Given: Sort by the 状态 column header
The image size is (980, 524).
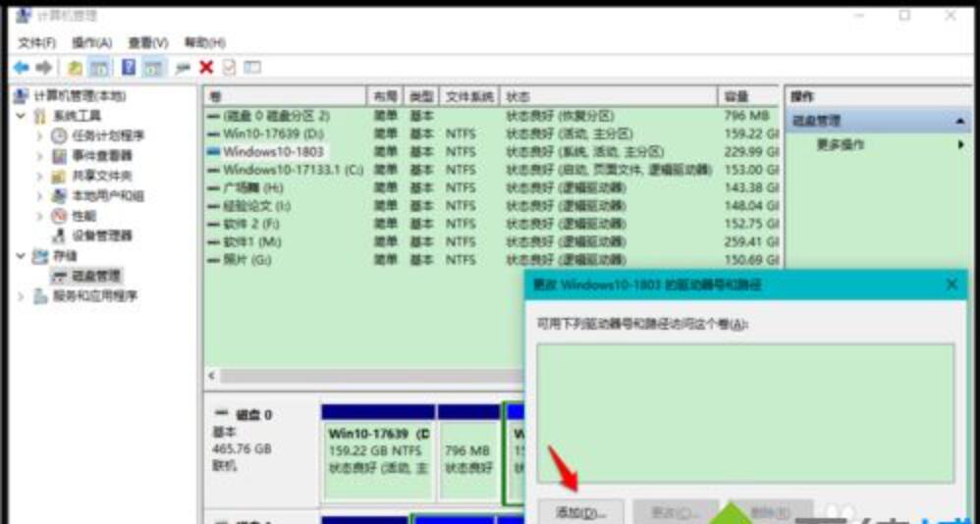Looking at the screenshot, I should [x=609, y=97].
